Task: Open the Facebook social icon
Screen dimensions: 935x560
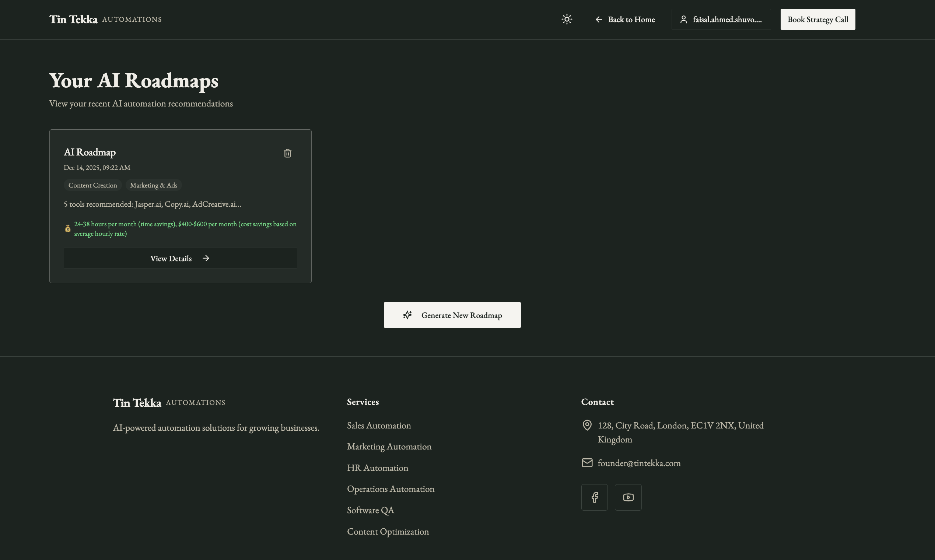Action: coord(594,497)
